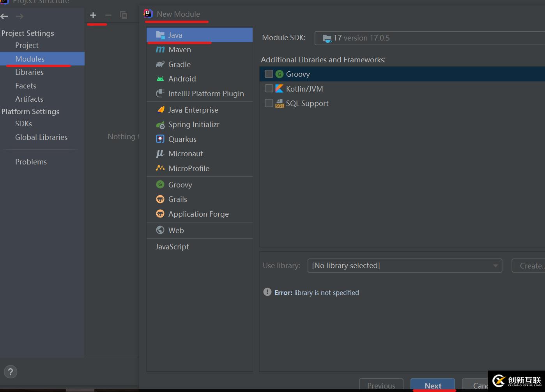This screenshot has width=545, height=392.
Task: Open the Module SDK dropdown
Action: (x=430, y=38)
